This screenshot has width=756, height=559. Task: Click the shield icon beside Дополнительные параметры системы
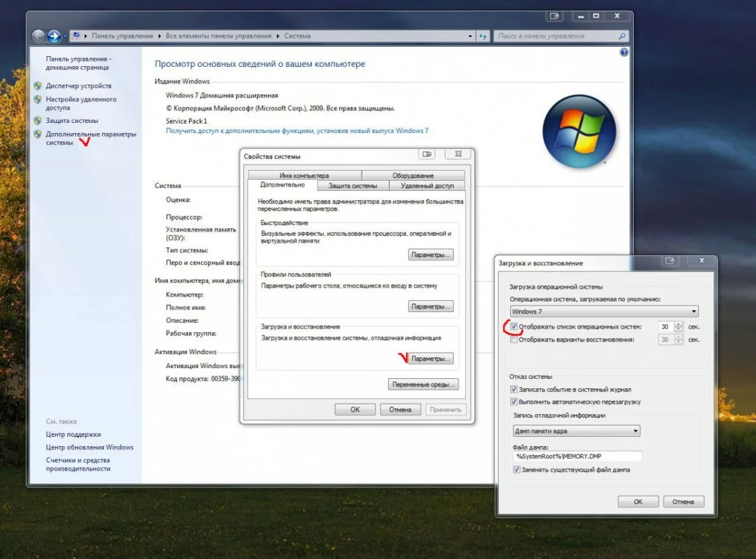[38, 134]
